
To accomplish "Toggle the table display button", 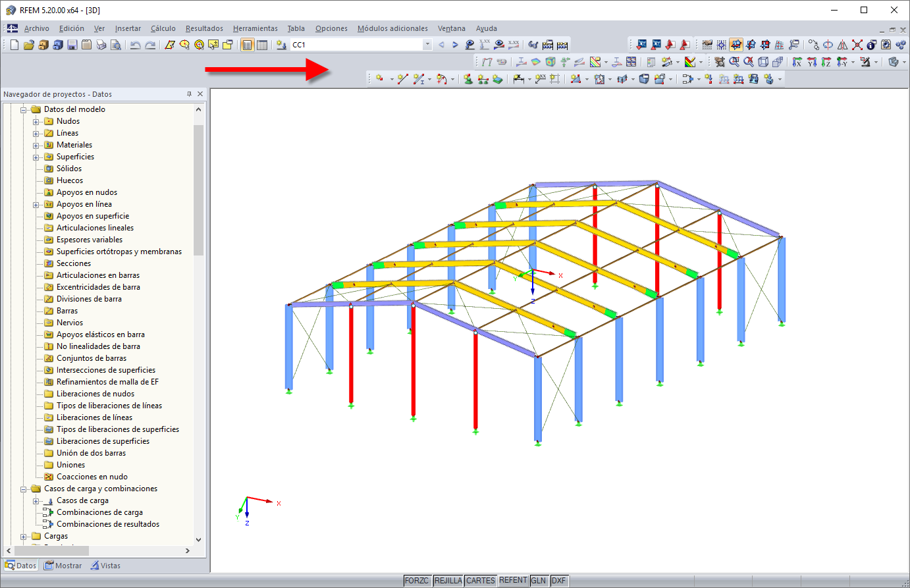I will (x=262, y=45).
